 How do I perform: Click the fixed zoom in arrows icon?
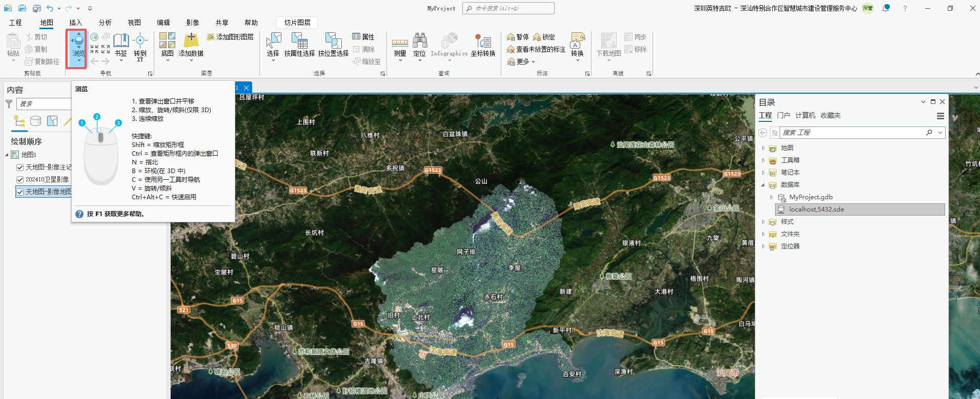pyautogui.click(x=94, y=49)
